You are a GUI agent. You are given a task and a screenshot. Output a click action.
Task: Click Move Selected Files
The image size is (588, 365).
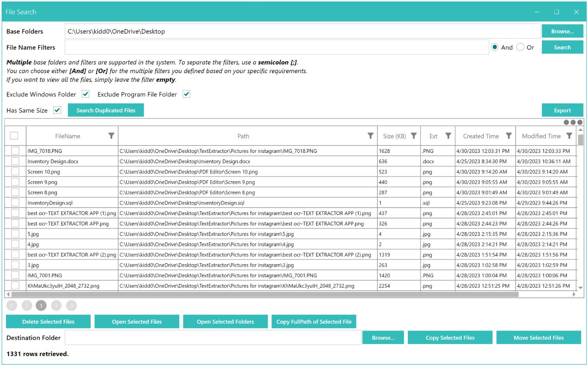click(539, 338)
